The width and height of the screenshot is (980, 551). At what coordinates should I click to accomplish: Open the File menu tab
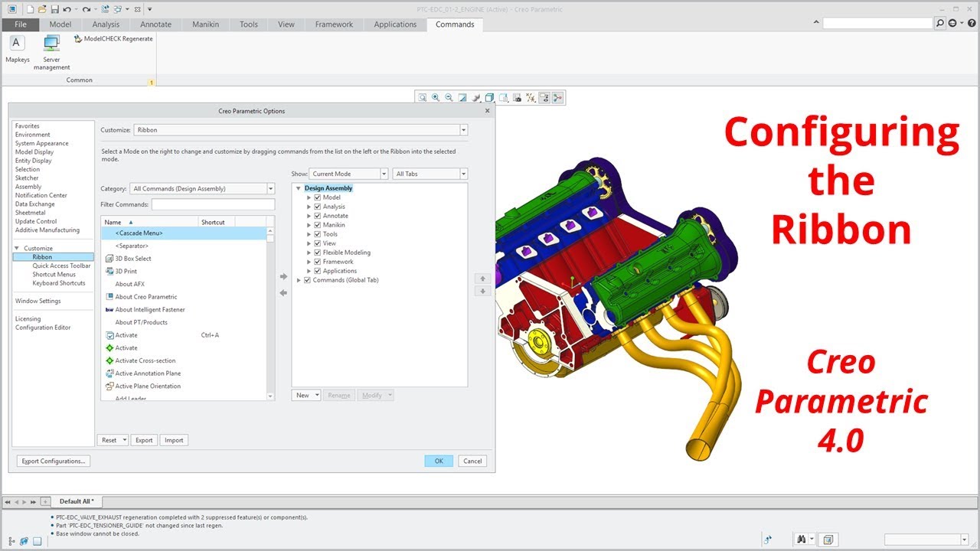coord(20,24)
